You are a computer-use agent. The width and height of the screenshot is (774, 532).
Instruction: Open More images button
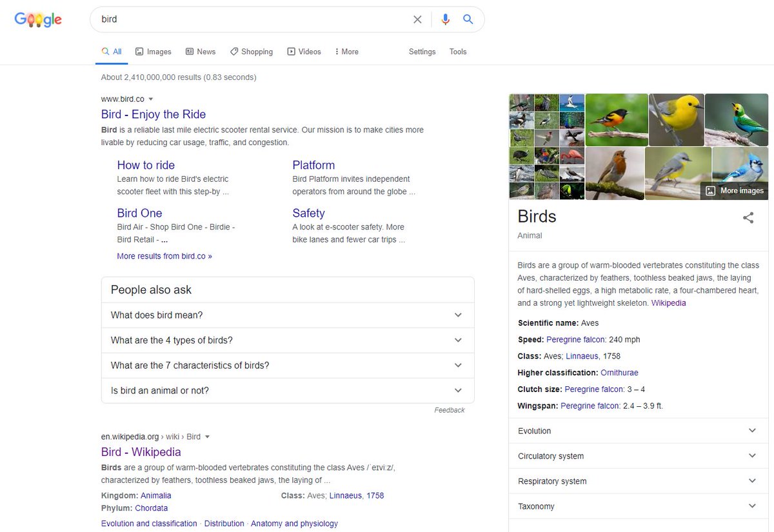tap(735, 191)
